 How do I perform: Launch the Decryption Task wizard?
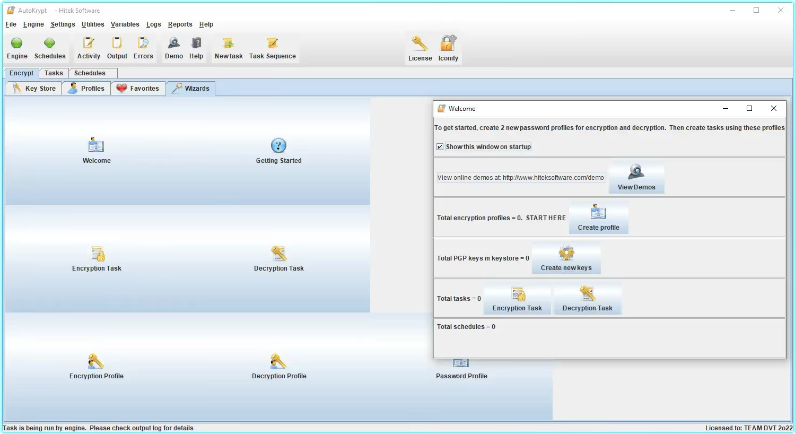[x=278, y=259]
